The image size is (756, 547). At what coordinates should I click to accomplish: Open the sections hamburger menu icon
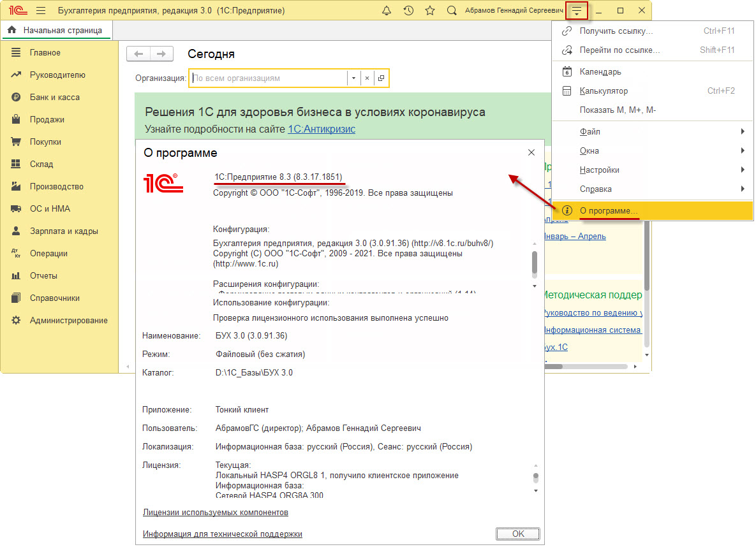pyautogui.click(x=41, y=11)
